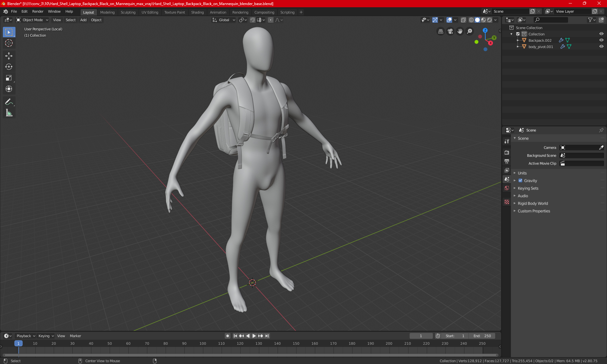Open viewport Add menu
This screenshot has height=364, width=607.
[x=83, y=20]
